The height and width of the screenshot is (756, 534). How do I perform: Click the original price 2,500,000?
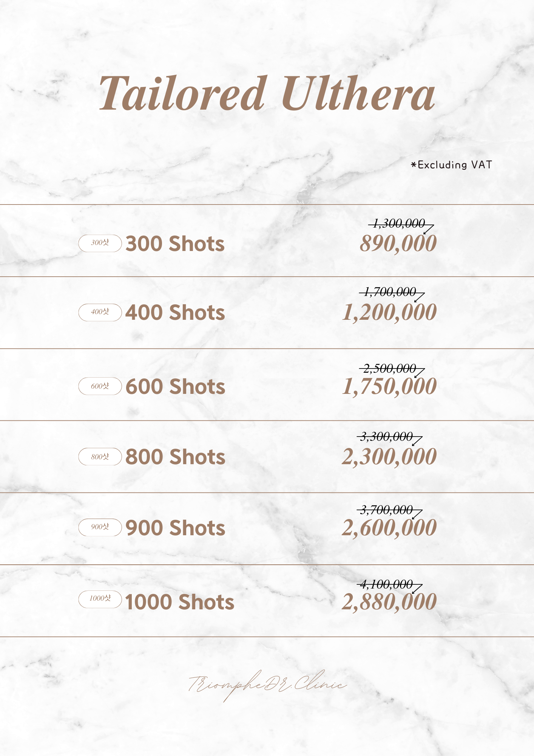point(389,368)
